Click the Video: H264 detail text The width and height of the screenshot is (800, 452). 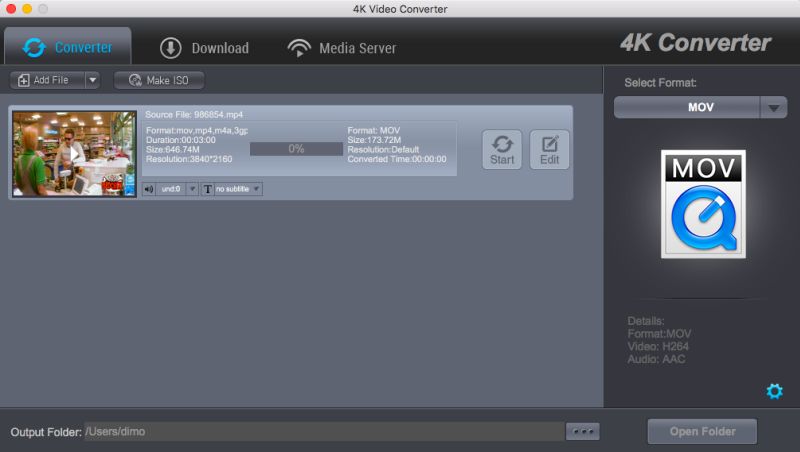658,346
